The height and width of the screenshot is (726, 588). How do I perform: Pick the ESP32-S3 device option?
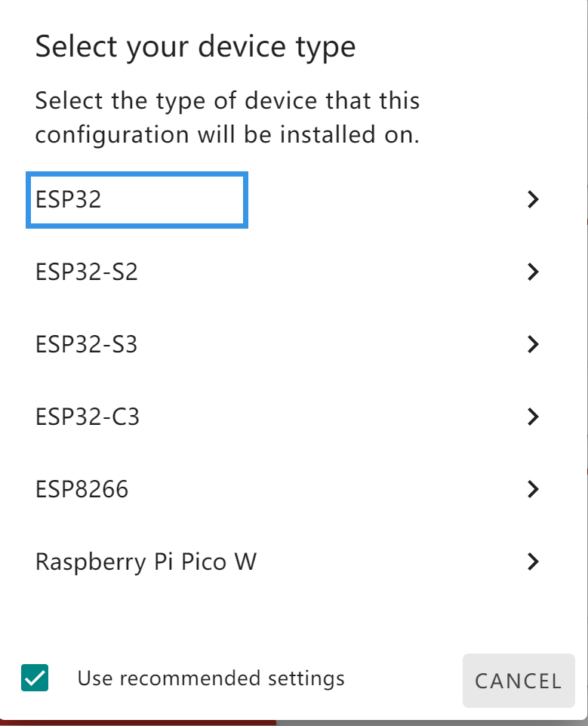pos(87,344)
